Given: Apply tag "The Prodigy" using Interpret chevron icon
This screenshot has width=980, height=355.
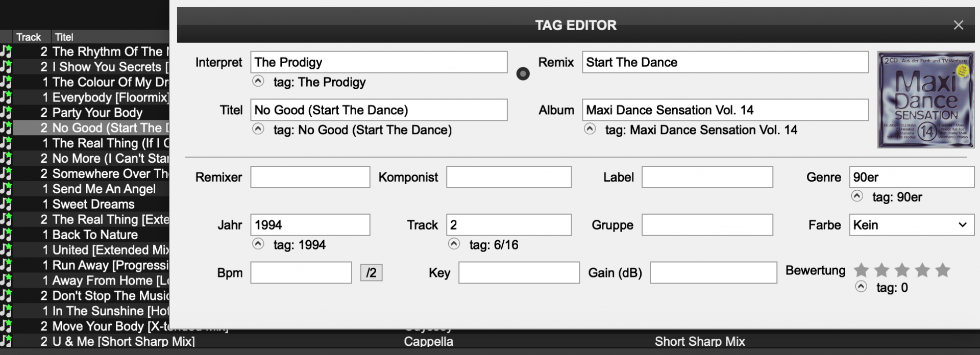Looking at the screenshot, I should [258, 81].
